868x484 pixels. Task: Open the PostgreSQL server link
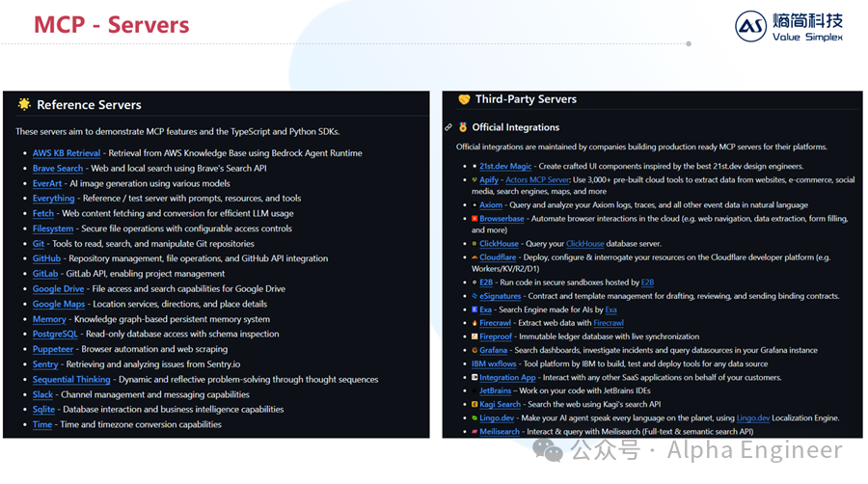coord(55,335)
